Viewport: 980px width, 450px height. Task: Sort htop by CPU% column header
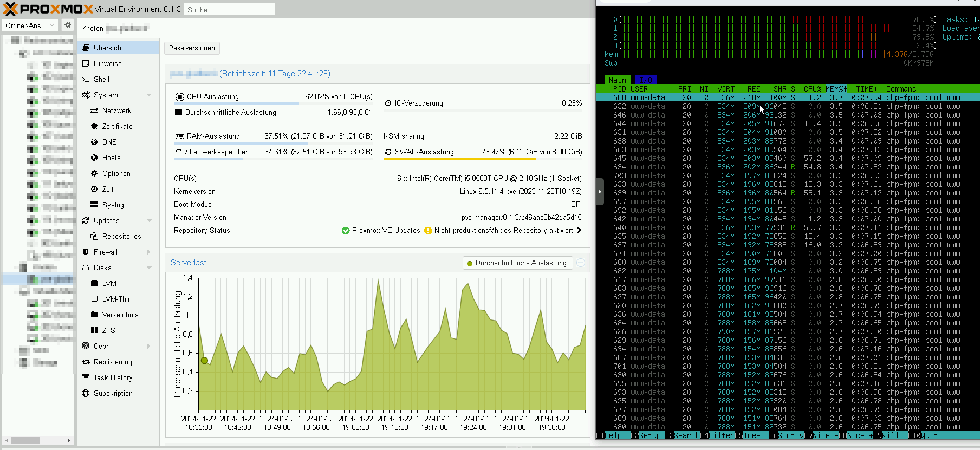[812, 89]
